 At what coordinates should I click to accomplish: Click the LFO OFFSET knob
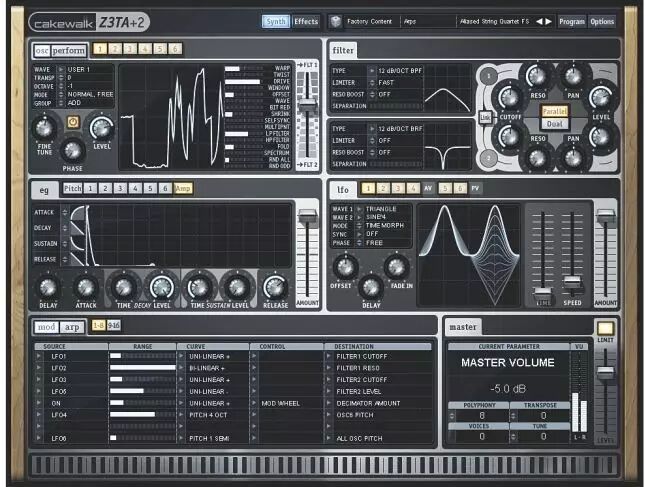point(345,268)
